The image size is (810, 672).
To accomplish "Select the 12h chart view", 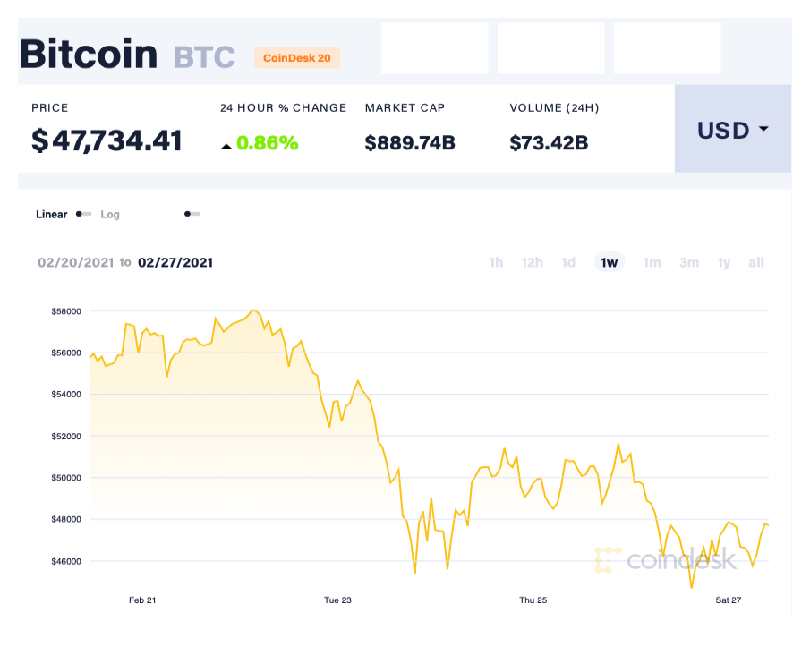I will 533,262.
